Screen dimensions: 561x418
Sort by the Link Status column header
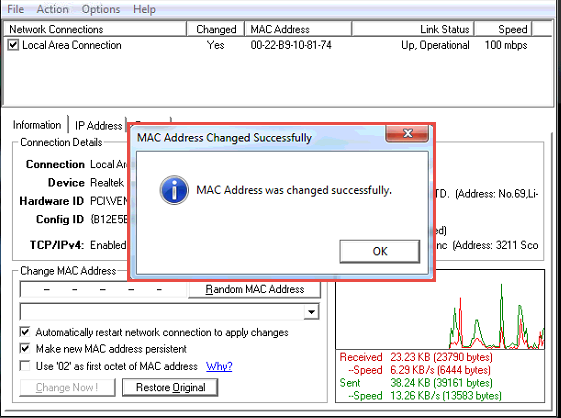coord(413,29)
